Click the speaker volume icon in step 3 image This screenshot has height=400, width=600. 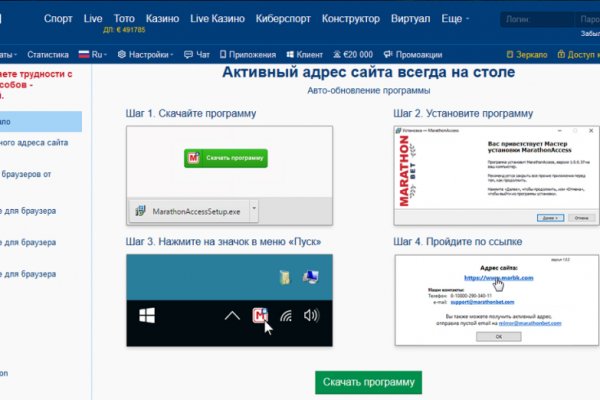[311, 316]
